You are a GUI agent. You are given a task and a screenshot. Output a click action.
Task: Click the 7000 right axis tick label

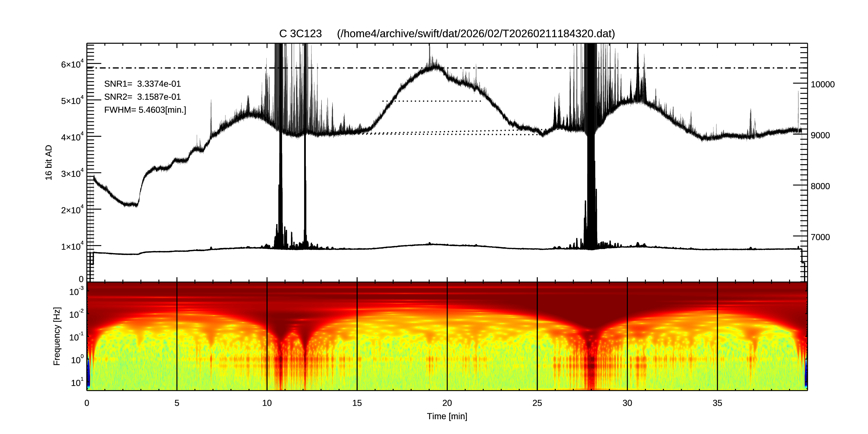click(x=820, y=237)
